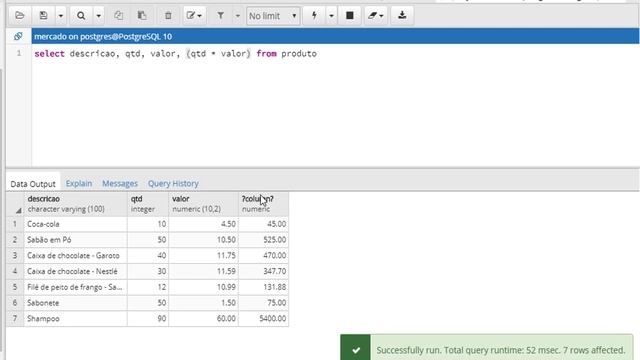
Task: Click inside the SQL query editor text
Action: 176,53
